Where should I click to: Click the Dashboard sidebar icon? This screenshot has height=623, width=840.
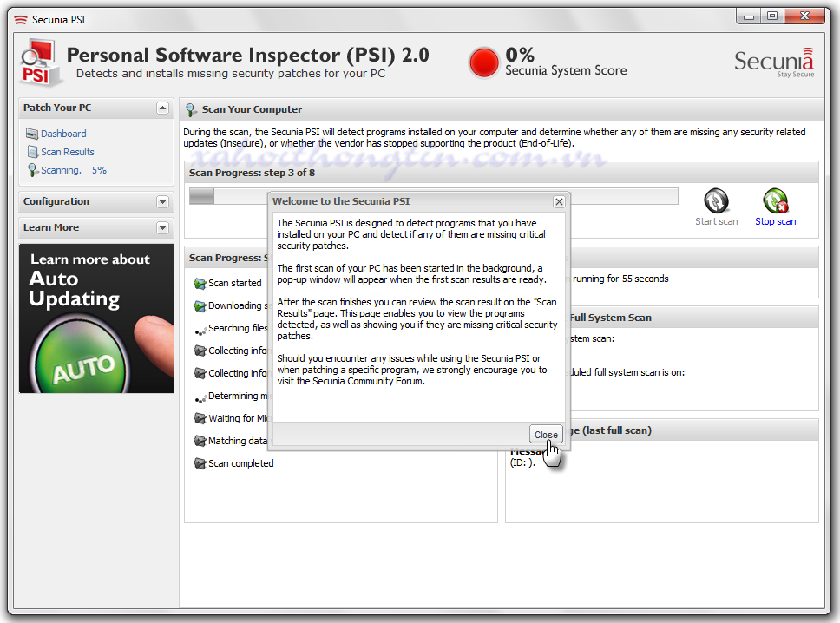(x=32, y=134)
